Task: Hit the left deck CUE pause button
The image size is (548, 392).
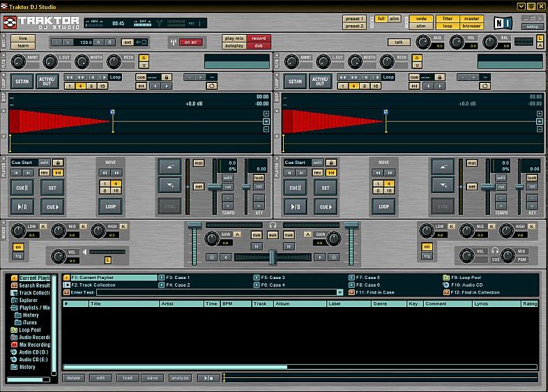Action: (22, 188)
